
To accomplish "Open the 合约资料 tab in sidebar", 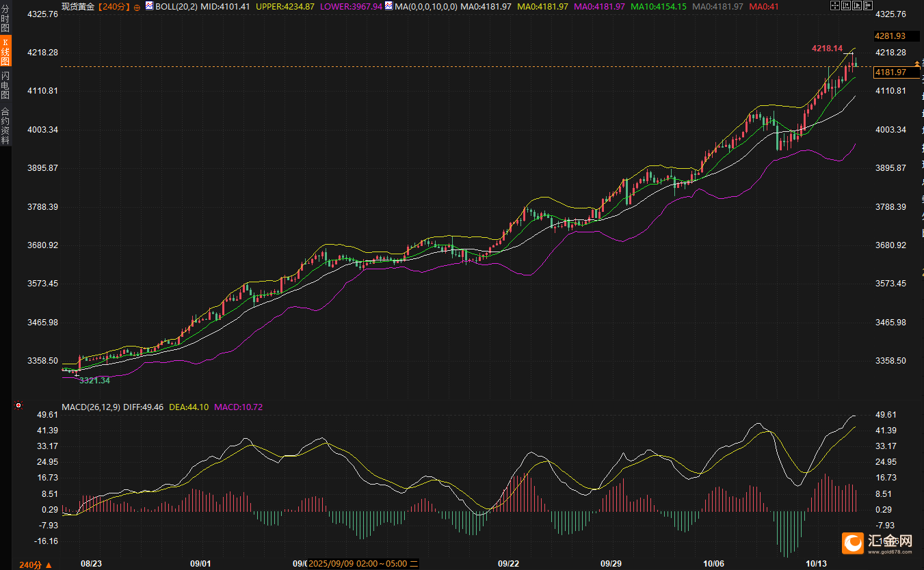I will pyautogui.click(x=5, y=126).
